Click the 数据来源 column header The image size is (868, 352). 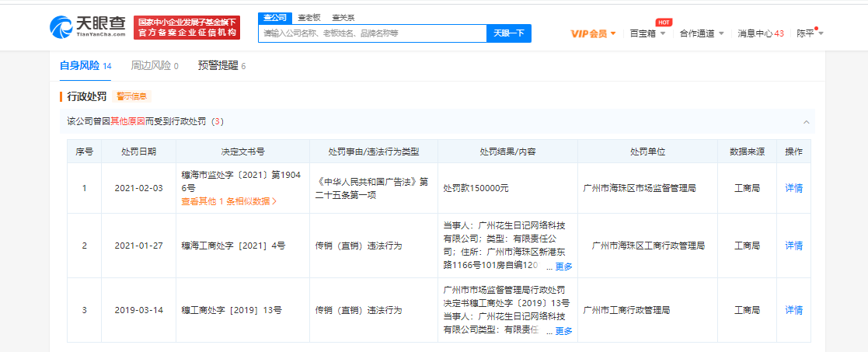coord(747,151)
